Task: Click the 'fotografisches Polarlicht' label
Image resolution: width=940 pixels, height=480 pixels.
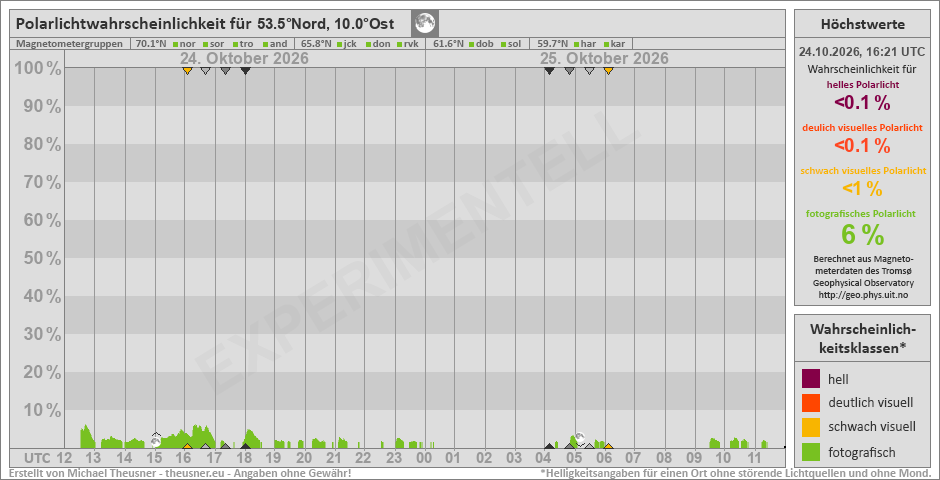Action: [x=863, y=213]
